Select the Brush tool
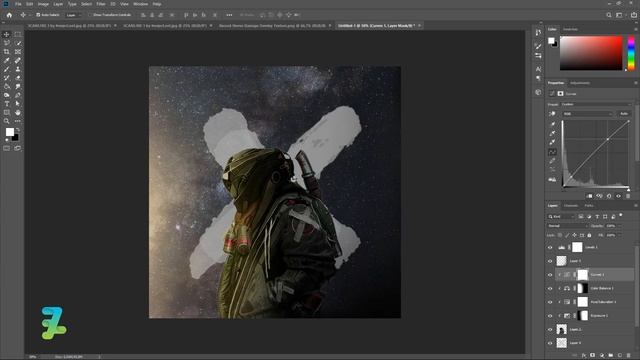The image size is (640, 360). pos(7,69)
